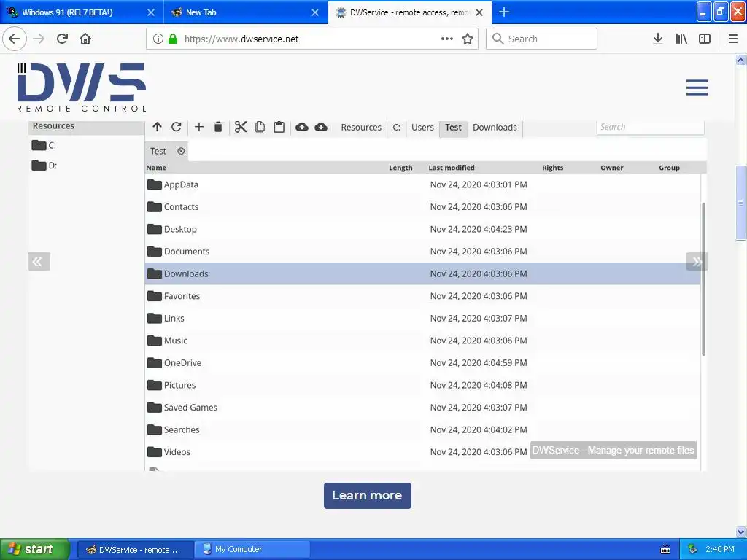Image resolution: width=747 pixels, height=560 pixels.
Task: Click the file list vertical scrollbar
Action: (704, 279)
